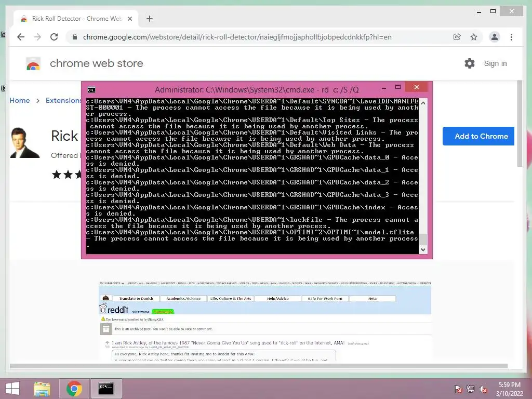Viewport: 532px width, 399px height.
Task: Select the Rick Roll Detector tab
Action: click(76, 19)
